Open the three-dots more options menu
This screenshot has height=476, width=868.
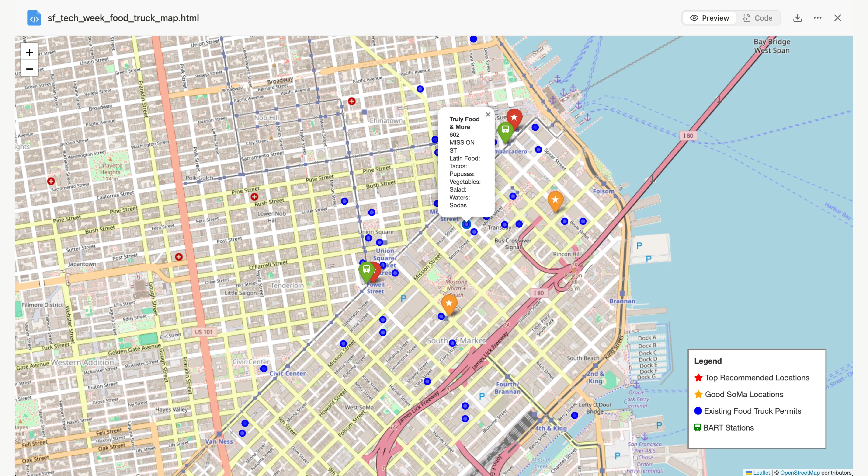[x=817, y=18]
